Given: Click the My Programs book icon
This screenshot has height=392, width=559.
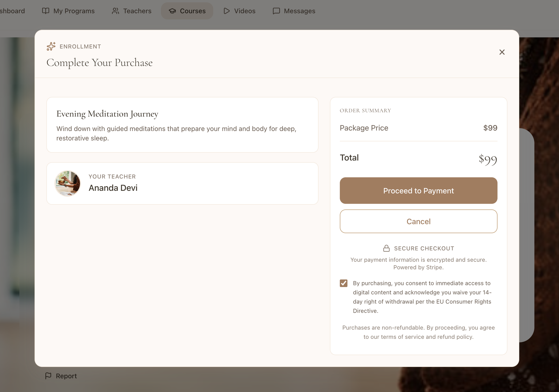Looking at the screenshot, I should click(46, 11).
